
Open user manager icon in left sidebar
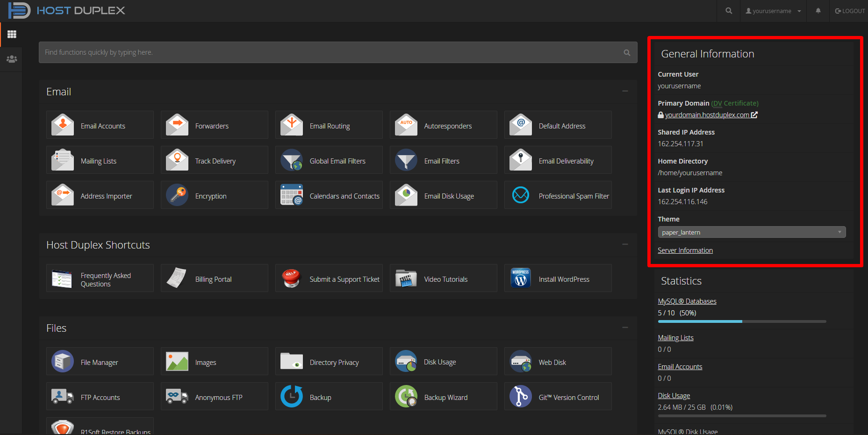tap(12, 59)
